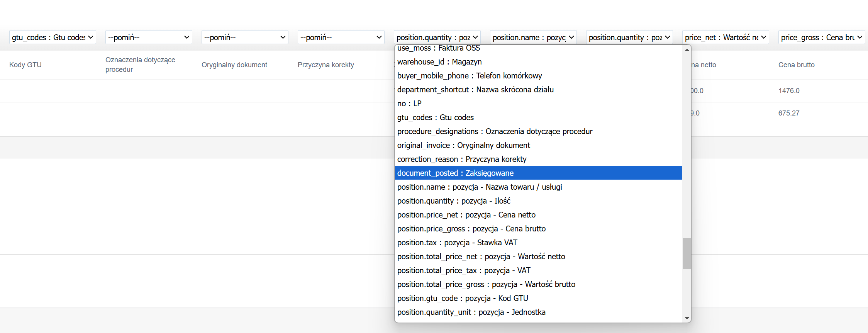The image size is (868, 333).
Task: Click the dropdown list scroll-up arrow
Action: tap(687, 50)
